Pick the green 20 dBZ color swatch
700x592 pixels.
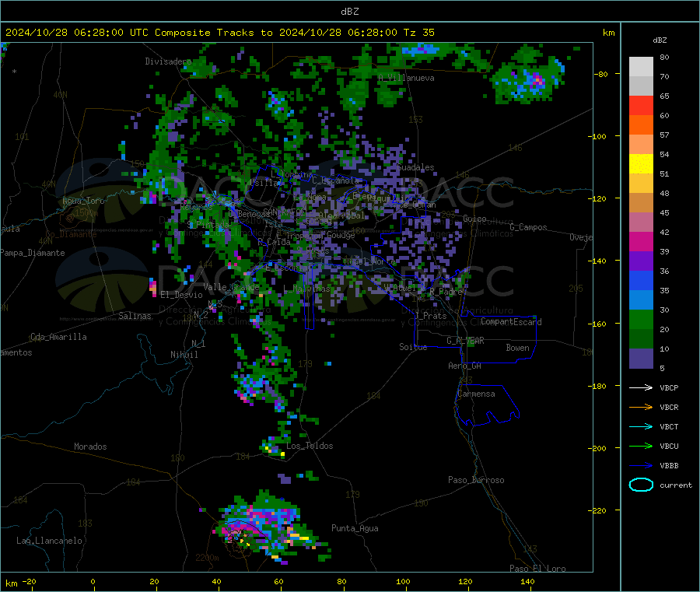pyautogui.click(x=641, y=319)
